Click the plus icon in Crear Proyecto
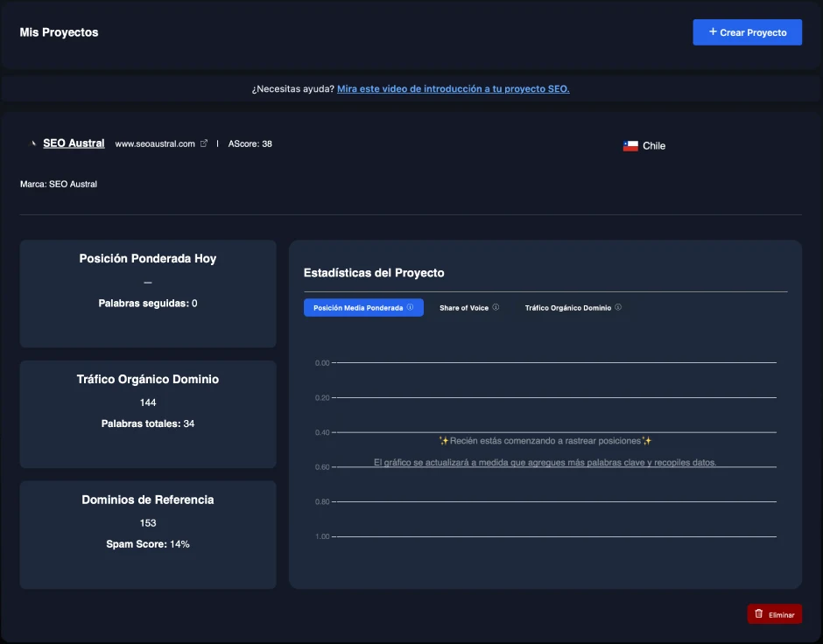This screenshot has height=644, width=823. [713, 31]
